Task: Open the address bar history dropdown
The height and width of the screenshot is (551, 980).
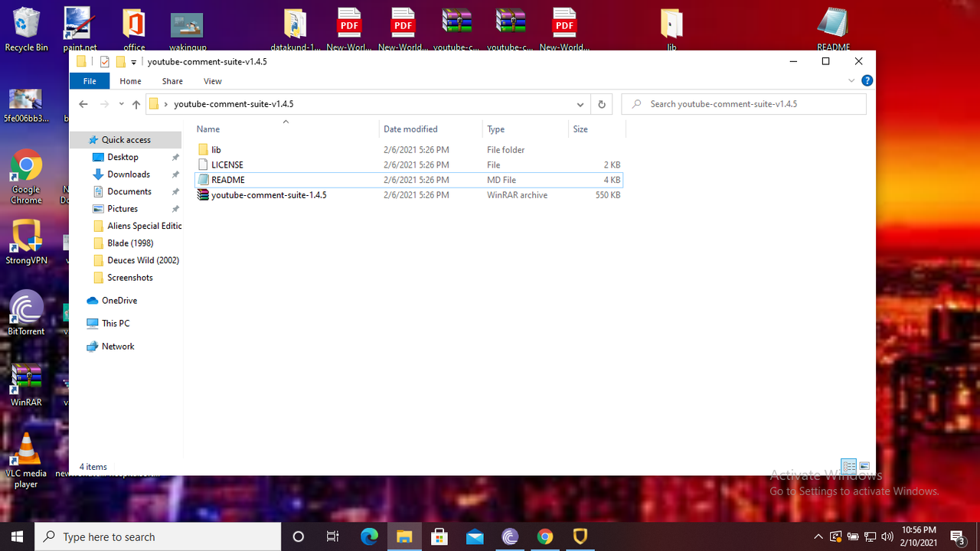Action: [x=580, y=104]
